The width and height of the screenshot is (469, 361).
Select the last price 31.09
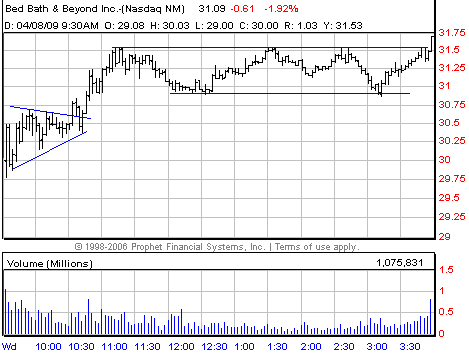pos(212,9)
